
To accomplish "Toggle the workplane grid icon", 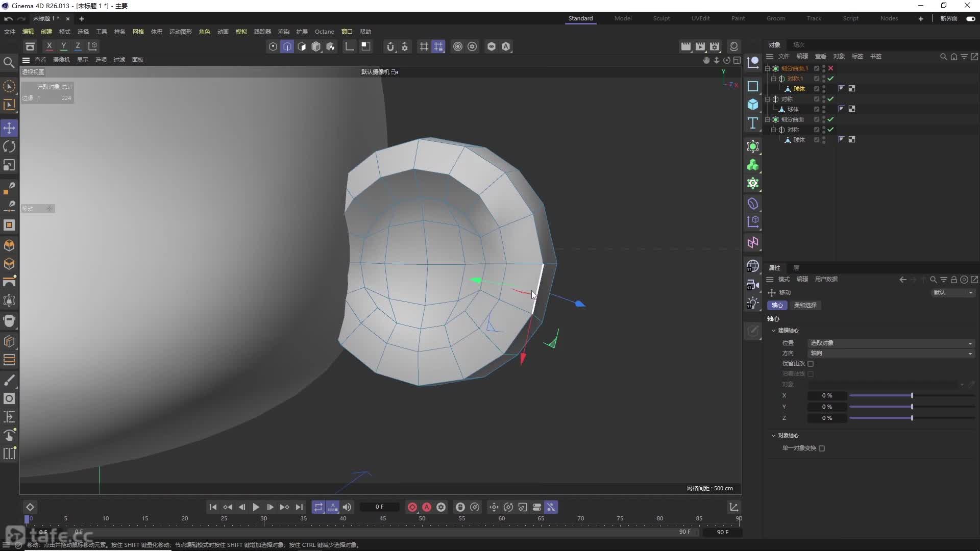I will [x=424, y=47].
